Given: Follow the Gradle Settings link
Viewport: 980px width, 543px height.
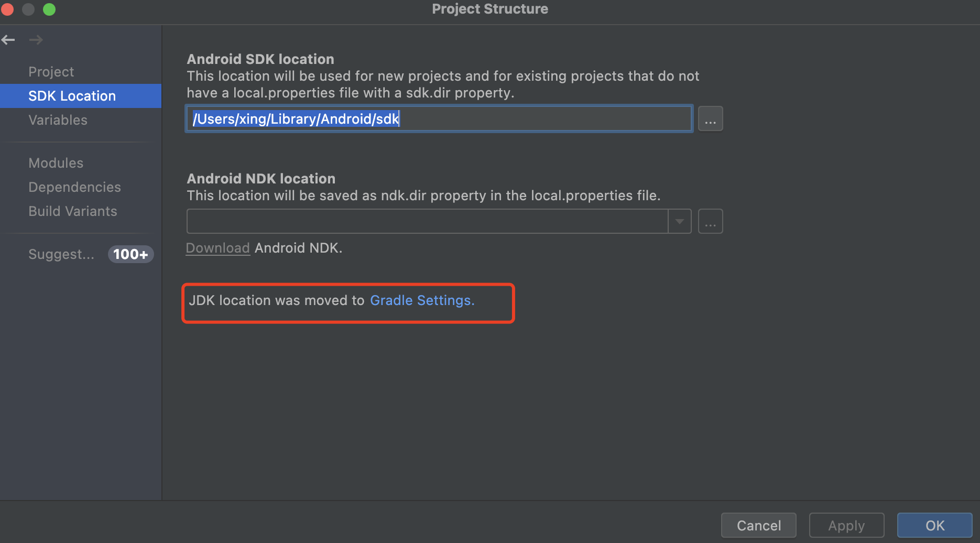Looking at the screenshot, I should coord(422,300).
